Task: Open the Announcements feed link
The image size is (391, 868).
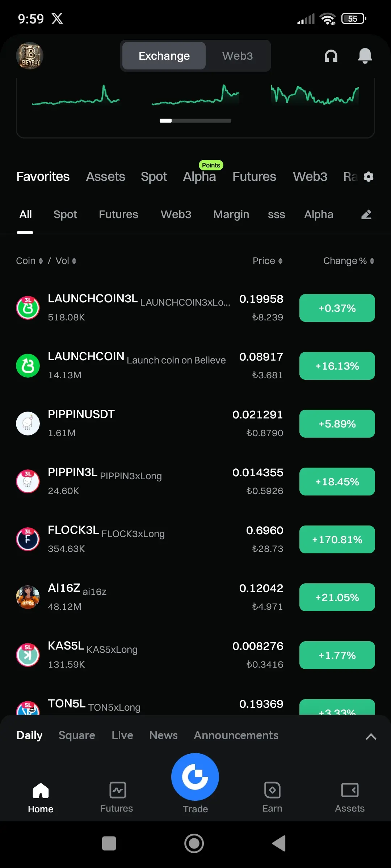Action: pyautogui.click(x=236, y=735)
